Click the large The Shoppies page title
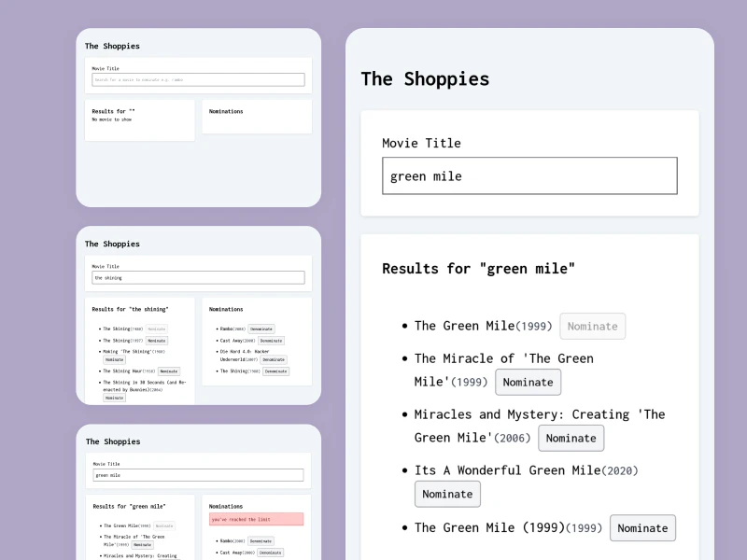The image size is (747, 560). click(425, 78)
